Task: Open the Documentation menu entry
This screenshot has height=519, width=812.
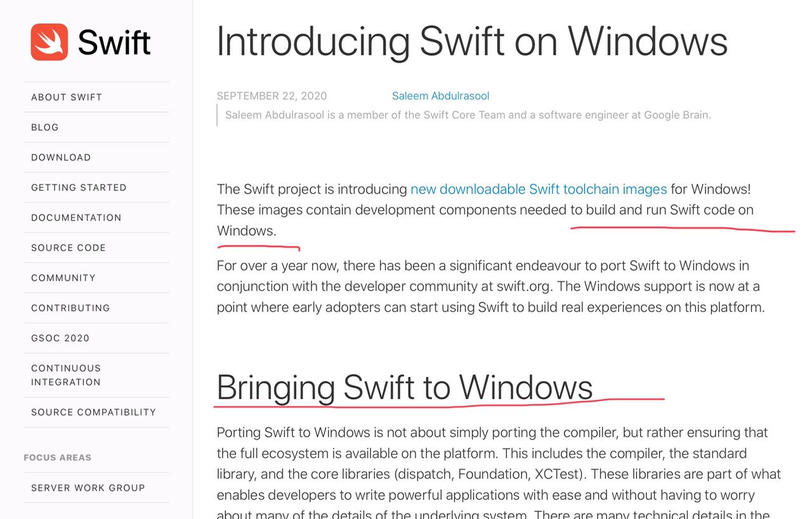Action: coord(76,218)
